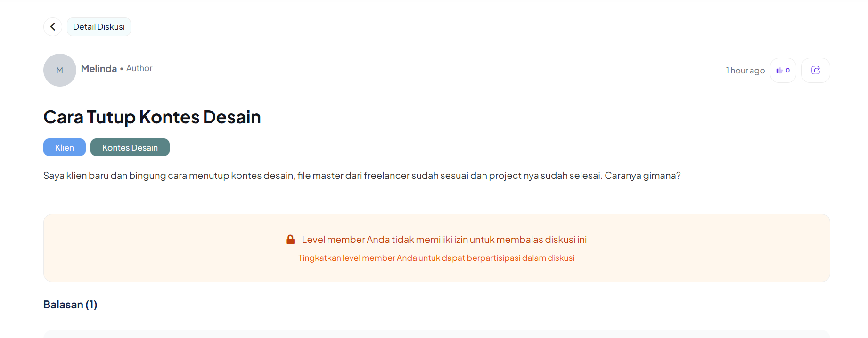
Task: Click the red lock icon in the notice
Action: coord(290,240)
